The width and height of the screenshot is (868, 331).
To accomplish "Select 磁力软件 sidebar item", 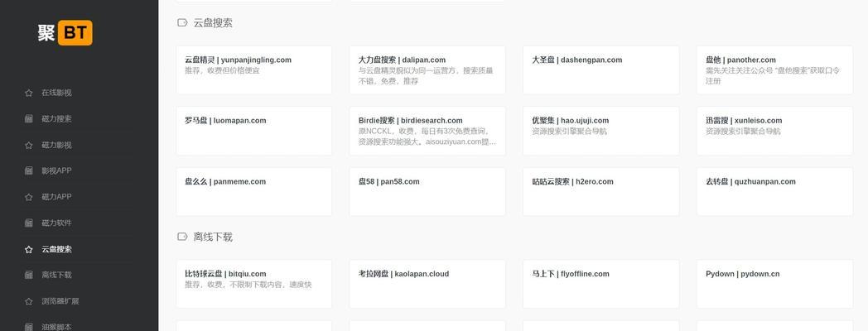I will pyautogui.click(x=56, y=223).
